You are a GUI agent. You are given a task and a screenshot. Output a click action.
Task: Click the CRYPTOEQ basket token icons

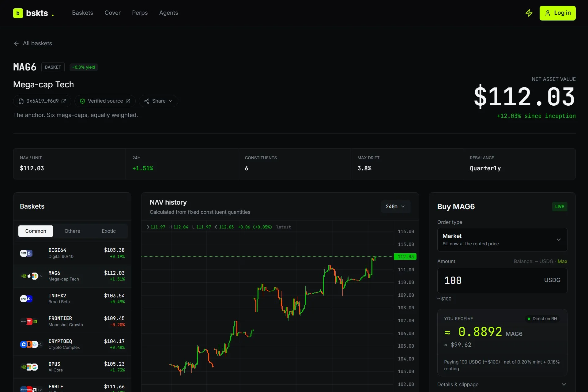point(31,344)
